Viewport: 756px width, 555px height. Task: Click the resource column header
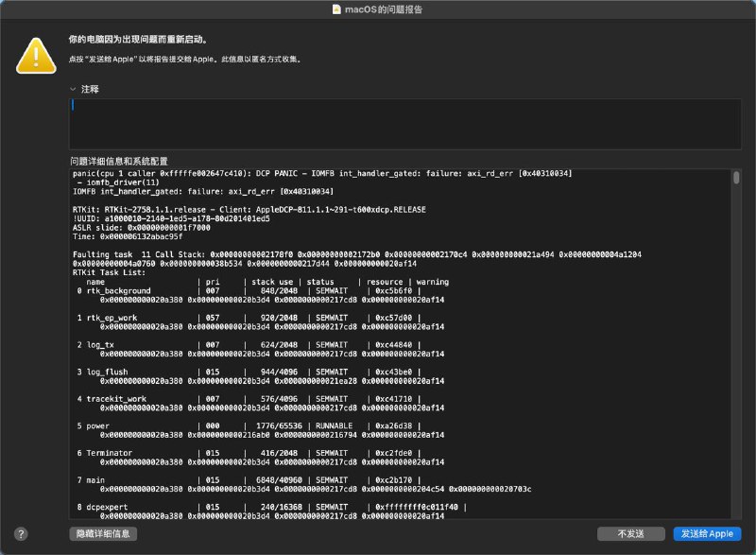pyautogui.click(x=385, y=282)
